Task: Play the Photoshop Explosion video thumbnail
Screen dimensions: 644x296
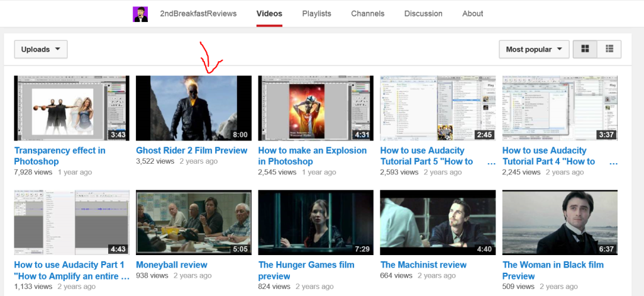Action: 316,108
